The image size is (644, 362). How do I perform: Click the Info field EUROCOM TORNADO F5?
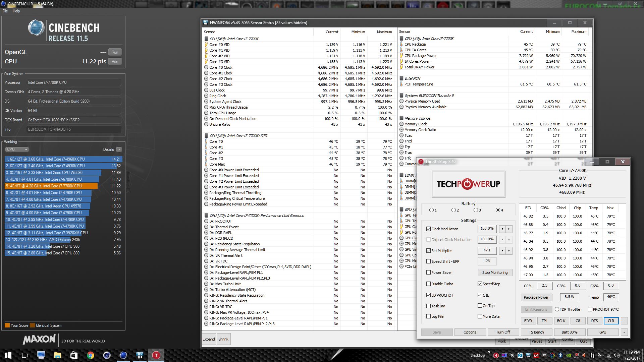pyautogui.click(x=74, y=129)
